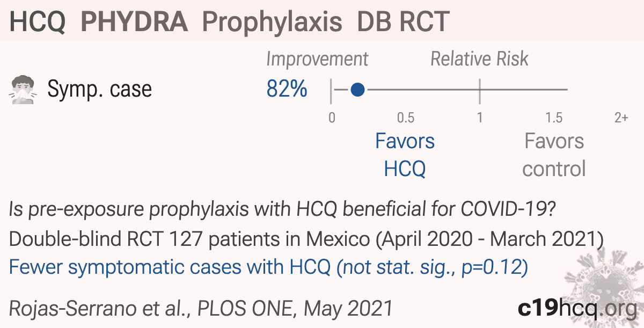Viewport: 644px width, 328px height.
Task: Click the Favors control label
Action: click(x=554, y=155)
